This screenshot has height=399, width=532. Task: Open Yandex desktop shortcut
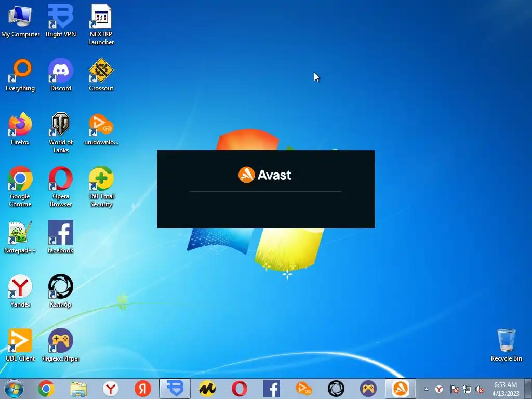(x=20, y=291)
